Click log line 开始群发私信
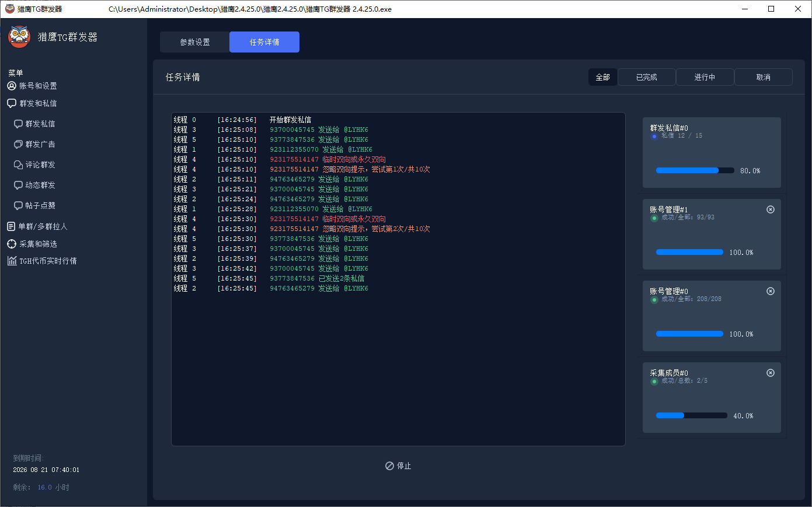Image resolution: width=812 pixels, height=507 pixels. click(x=290, y=120)
